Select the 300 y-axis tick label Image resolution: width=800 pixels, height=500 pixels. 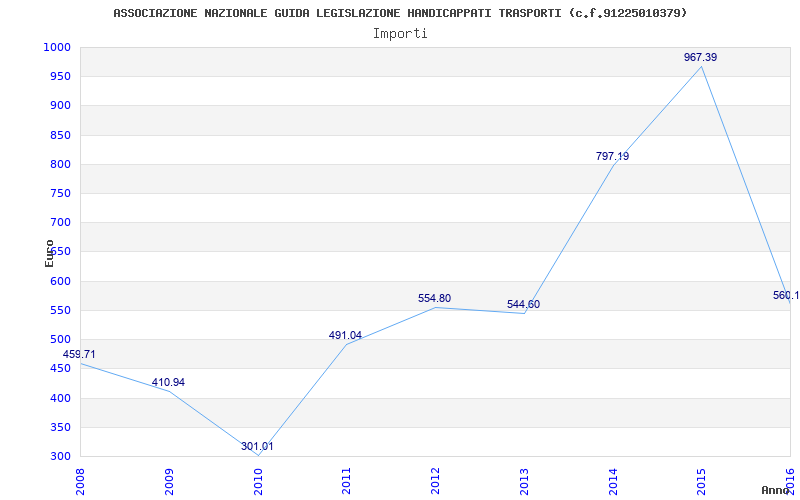(x=60, y=457)
